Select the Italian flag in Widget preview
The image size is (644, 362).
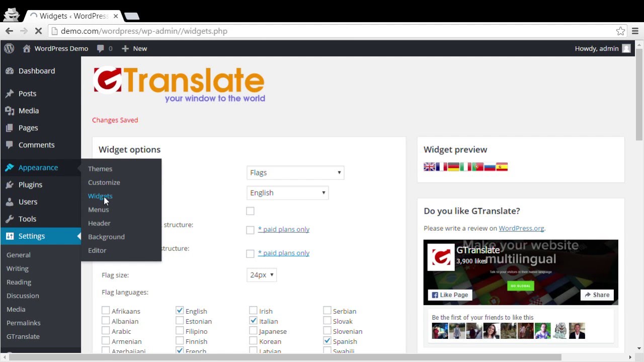[x=466, y=167]
